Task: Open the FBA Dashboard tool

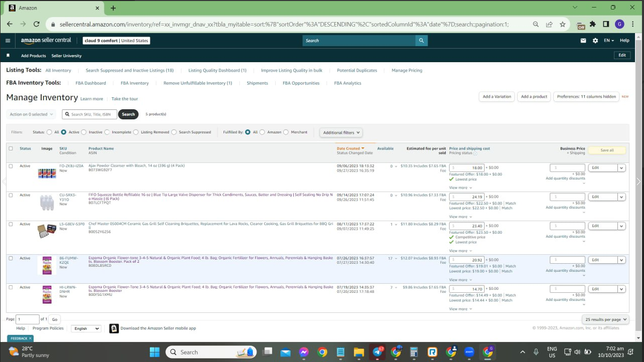Action: (x=91, y=83)
